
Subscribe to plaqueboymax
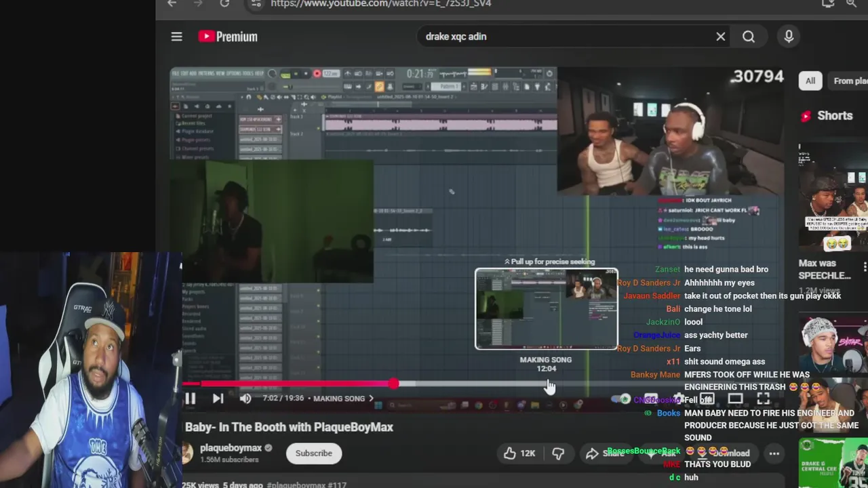click(313, 453)
